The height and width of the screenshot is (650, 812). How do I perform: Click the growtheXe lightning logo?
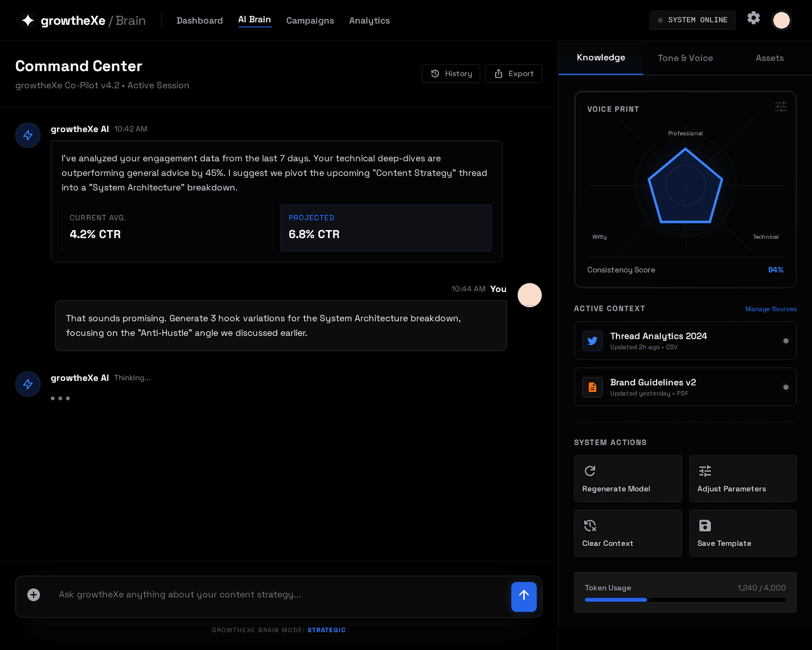tap(27, 20)
